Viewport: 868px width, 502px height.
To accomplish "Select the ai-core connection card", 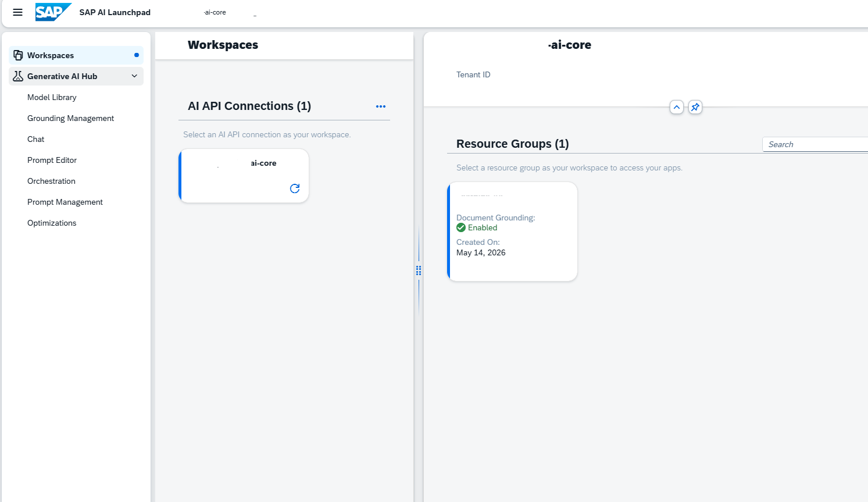I will [244, 176].
